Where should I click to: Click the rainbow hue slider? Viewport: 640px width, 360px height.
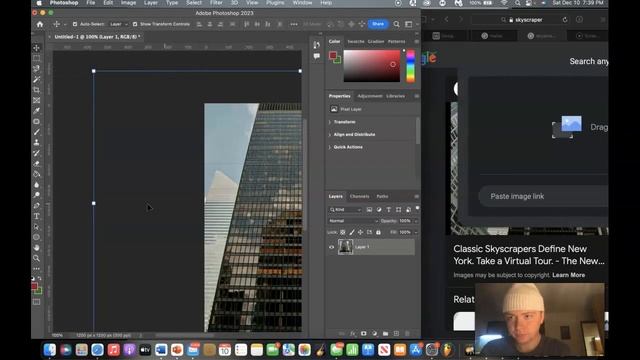[x=410, y=66]
